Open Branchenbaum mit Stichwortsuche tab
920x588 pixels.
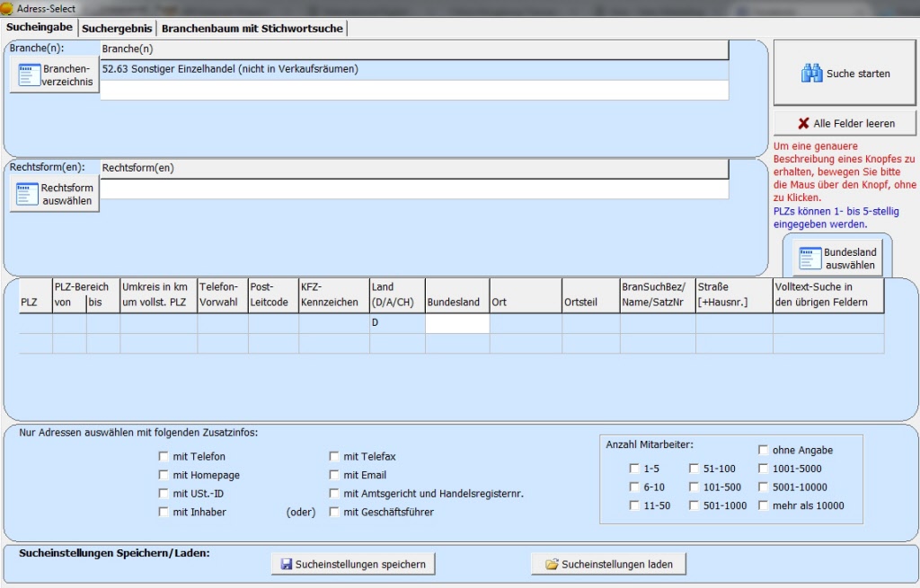tap(252, 28)
